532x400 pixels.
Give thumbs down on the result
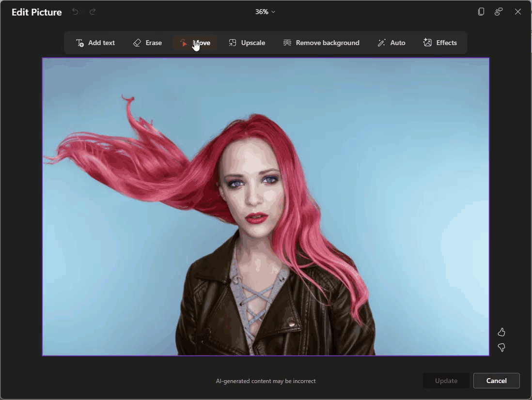coord(501,348)
